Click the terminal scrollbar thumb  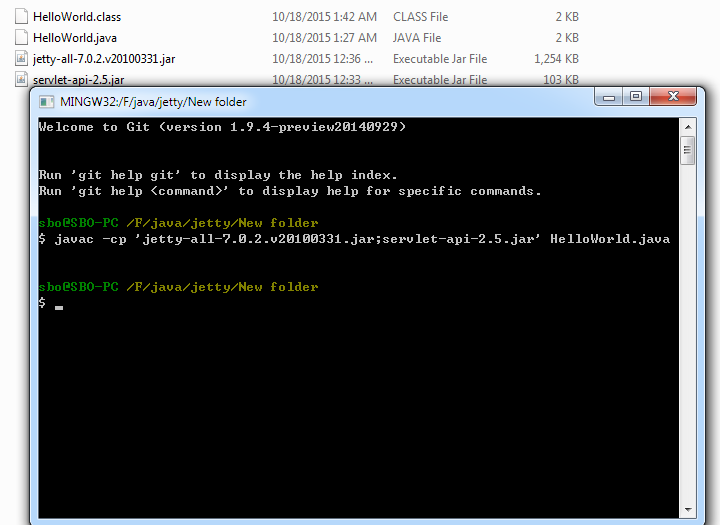point(687,151)
